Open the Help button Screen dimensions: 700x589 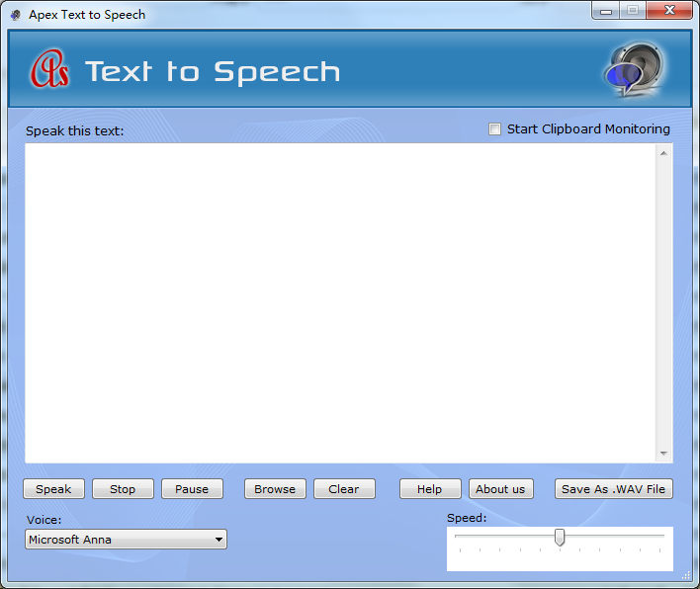(x=430, y=488)
